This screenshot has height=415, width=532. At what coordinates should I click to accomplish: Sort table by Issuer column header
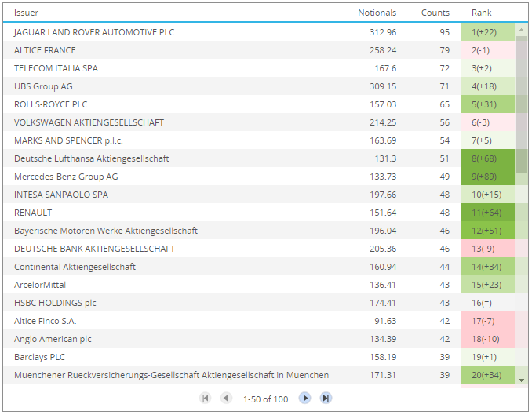click(x=26, y=13)
